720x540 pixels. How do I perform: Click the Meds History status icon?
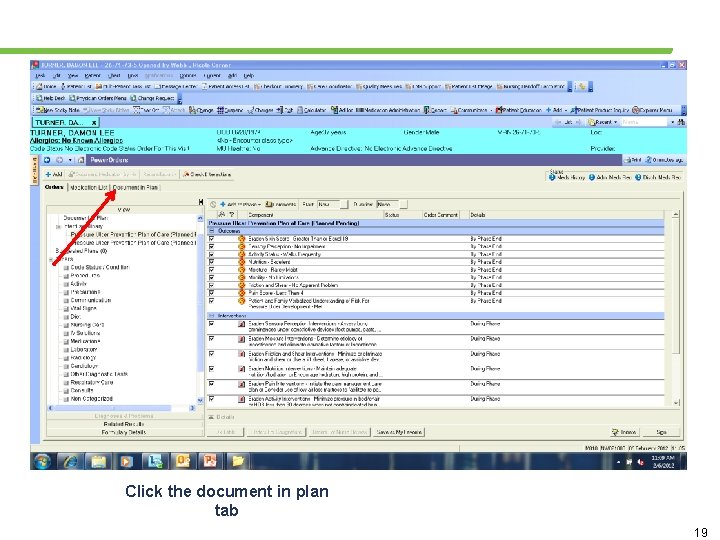point(552,177)
